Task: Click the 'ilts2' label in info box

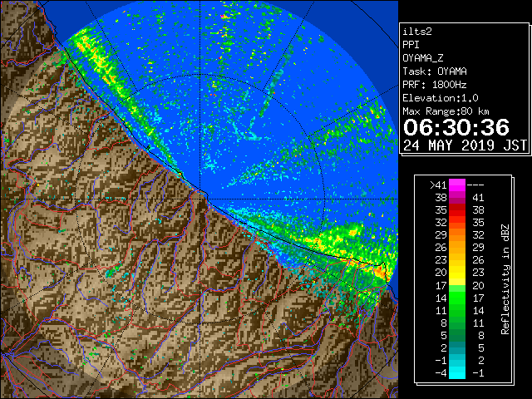Action: [x=417, y=32]
